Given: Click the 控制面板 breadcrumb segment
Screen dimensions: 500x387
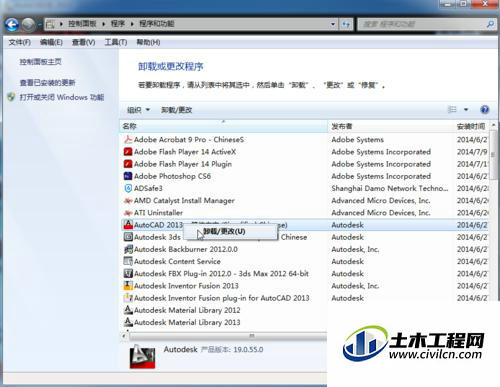Looking at the screenshot, I should [x=82, y=24].
